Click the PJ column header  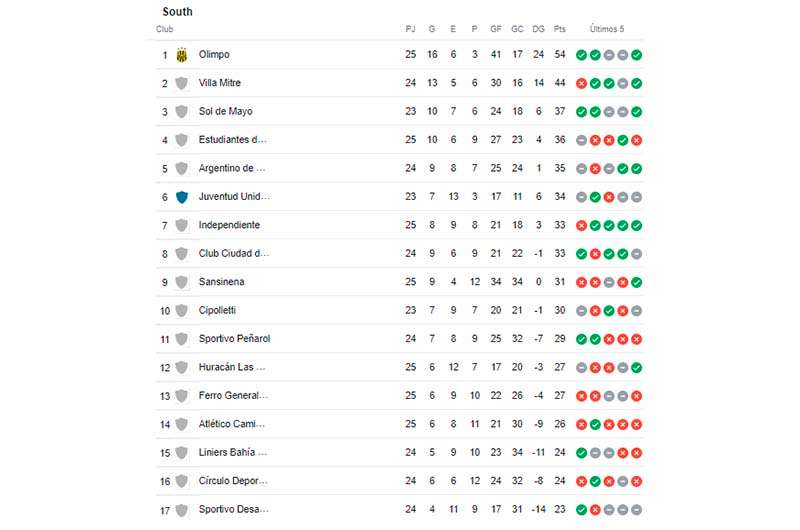(410, 29)
